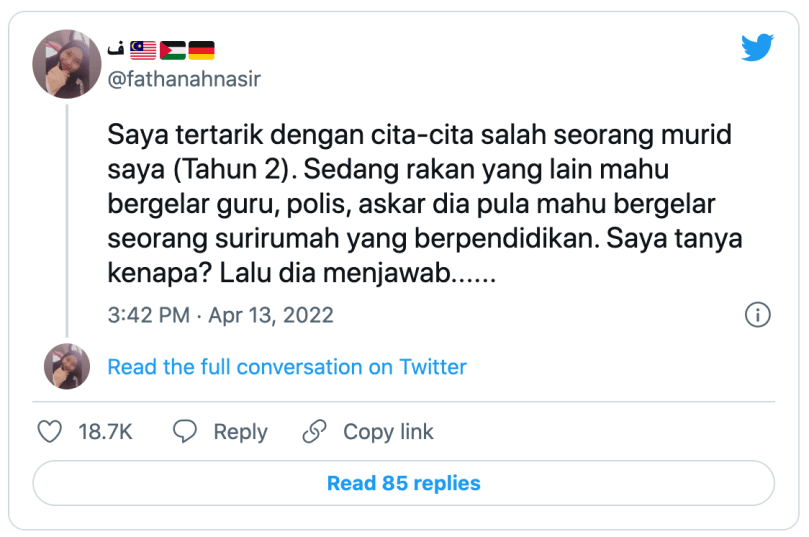
Task: Click the German flag emoji in the display name
Action: (x=201, y=50)
